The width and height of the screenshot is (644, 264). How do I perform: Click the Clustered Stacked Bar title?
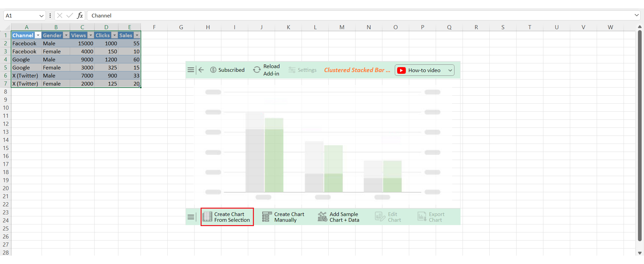tap(357, 70)
